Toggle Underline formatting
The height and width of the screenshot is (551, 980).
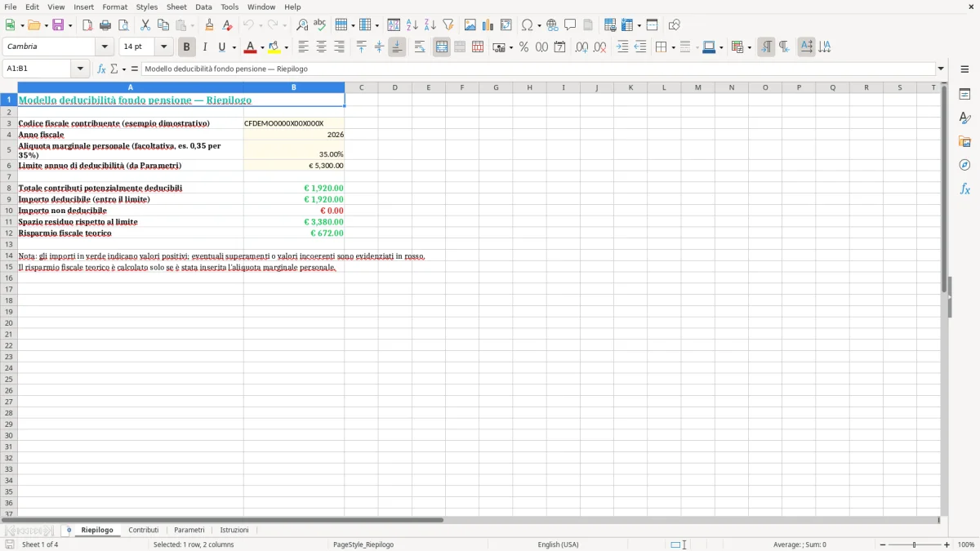221,47
